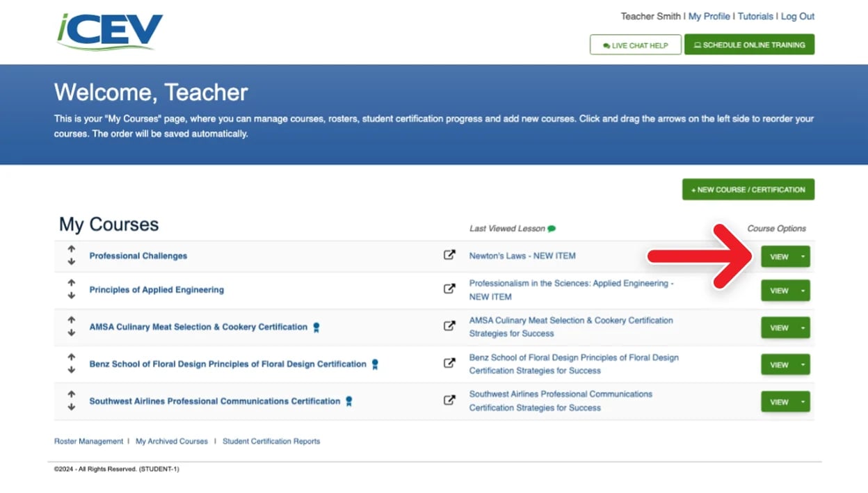
Task: Open AMSA Culinary Meat Selection title link
Action: click(x=198, y=327)
